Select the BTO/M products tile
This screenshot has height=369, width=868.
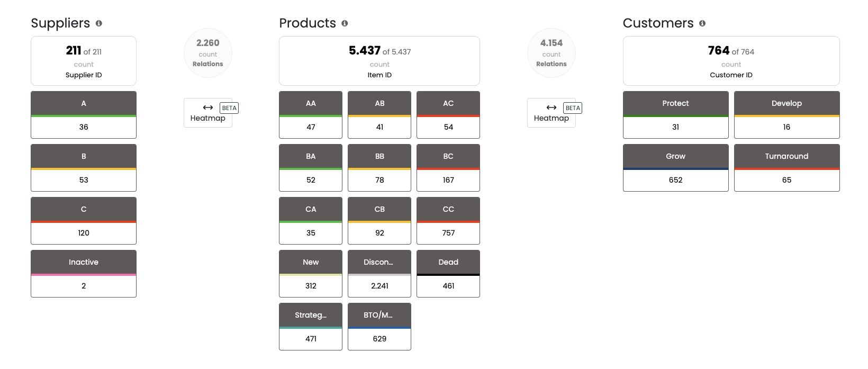379,326
